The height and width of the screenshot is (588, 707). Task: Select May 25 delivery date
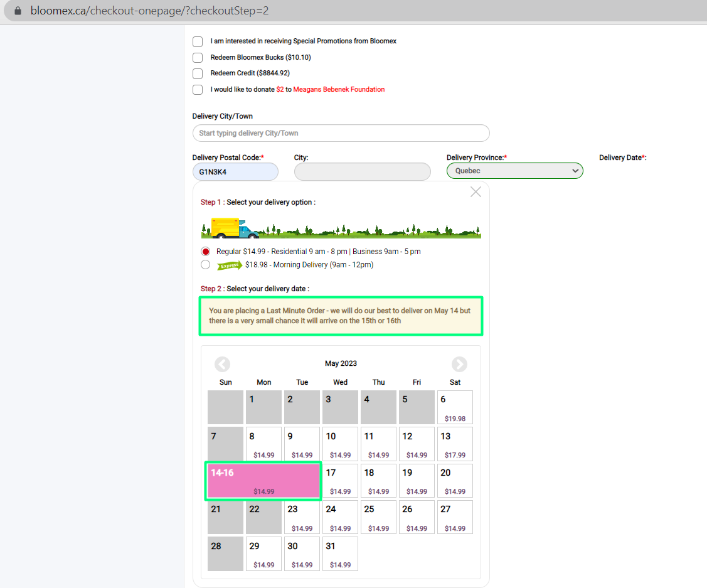tap(379, 517)
